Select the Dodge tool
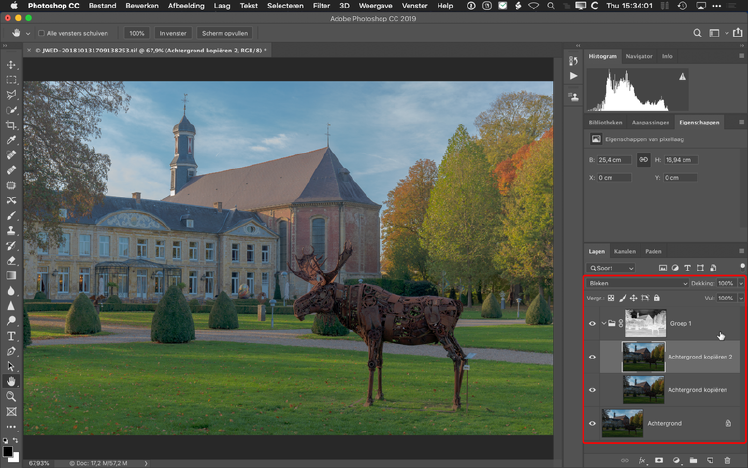Viewport: 748px width, 468px height. [11, 321]
